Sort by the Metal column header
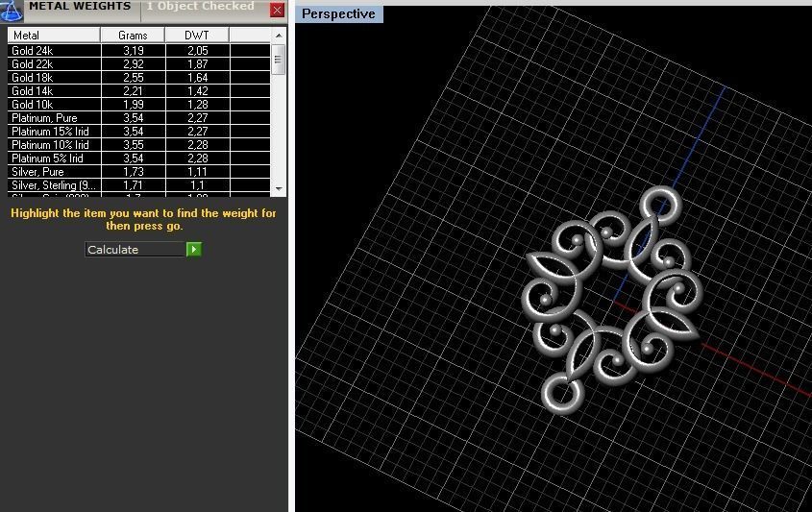 pos(54,36)
